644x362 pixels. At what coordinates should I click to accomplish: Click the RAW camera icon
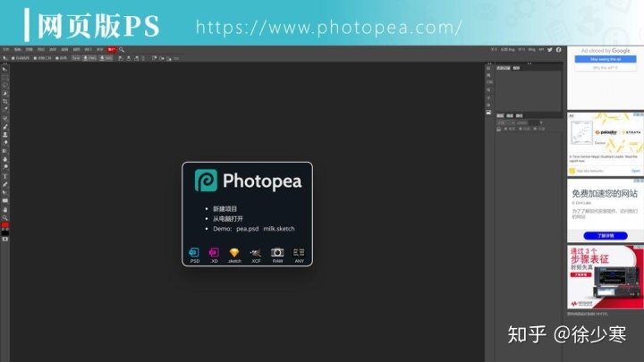pos(277,252)
